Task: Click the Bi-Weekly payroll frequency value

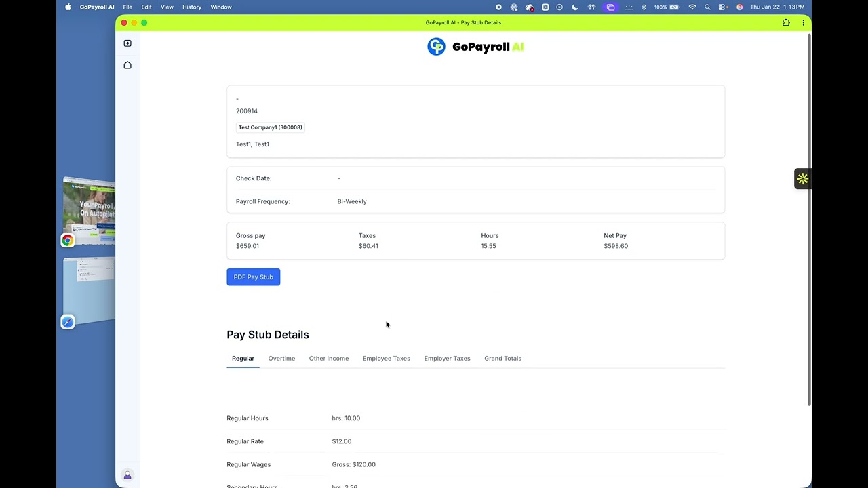Action: click(x=352, y=201)
